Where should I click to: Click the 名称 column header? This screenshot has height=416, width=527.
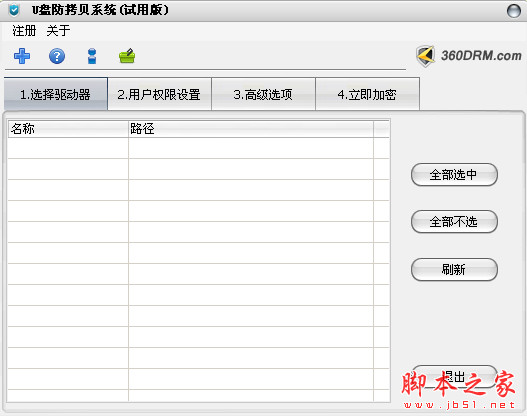pos(68,129)
